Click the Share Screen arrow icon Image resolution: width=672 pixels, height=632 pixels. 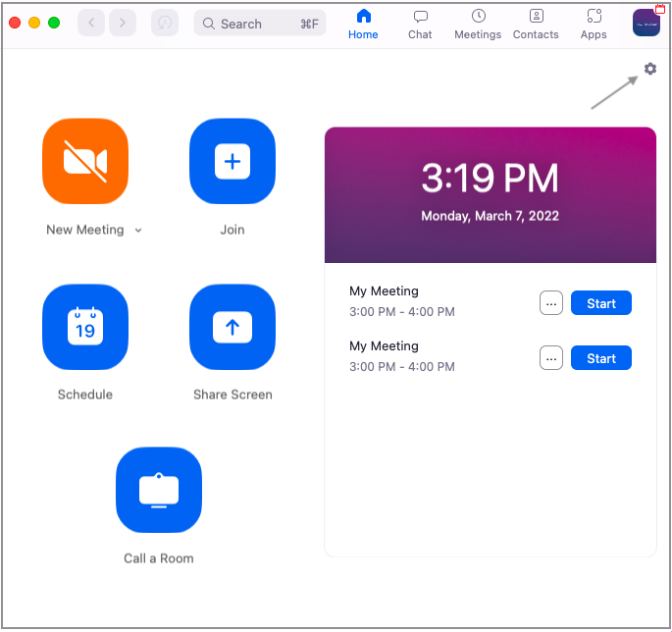(233, 327)
